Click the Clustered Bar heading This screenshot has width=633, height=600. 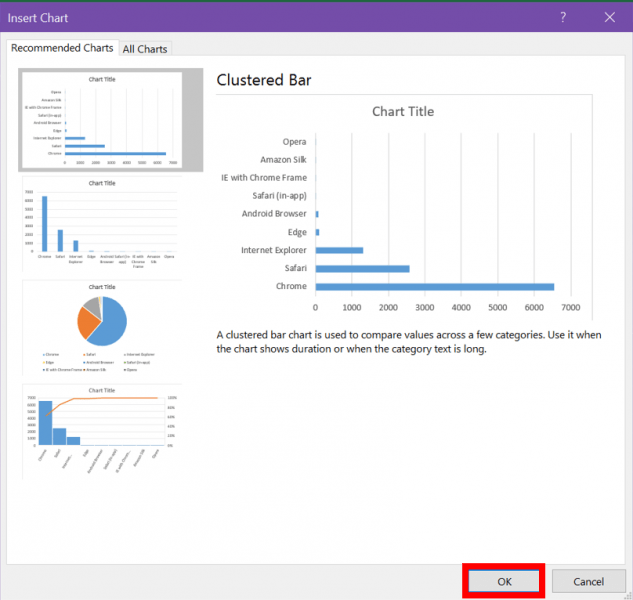pos(264,80)
